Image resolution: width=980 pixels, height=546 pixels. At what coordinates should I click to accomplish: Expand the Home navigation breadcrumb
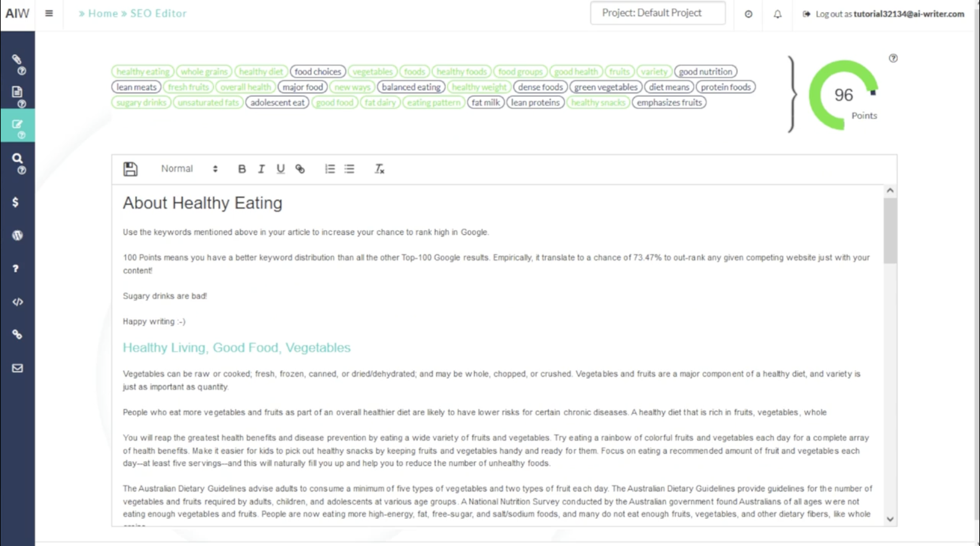click(x=102, y=13)
